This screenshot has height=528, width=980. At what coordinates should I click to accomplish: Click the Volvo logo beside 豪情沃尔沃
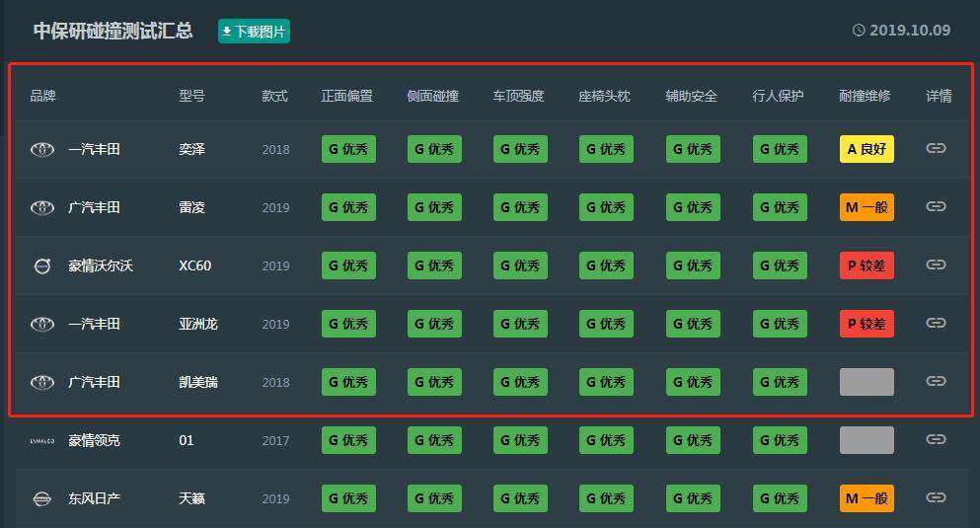[42, 266]
